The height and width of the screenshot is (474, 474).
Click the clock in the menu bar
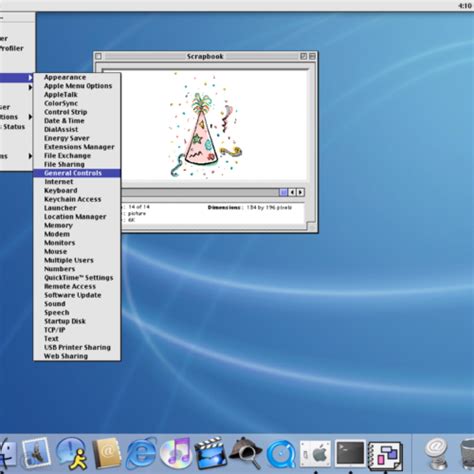tap(466, 6)
